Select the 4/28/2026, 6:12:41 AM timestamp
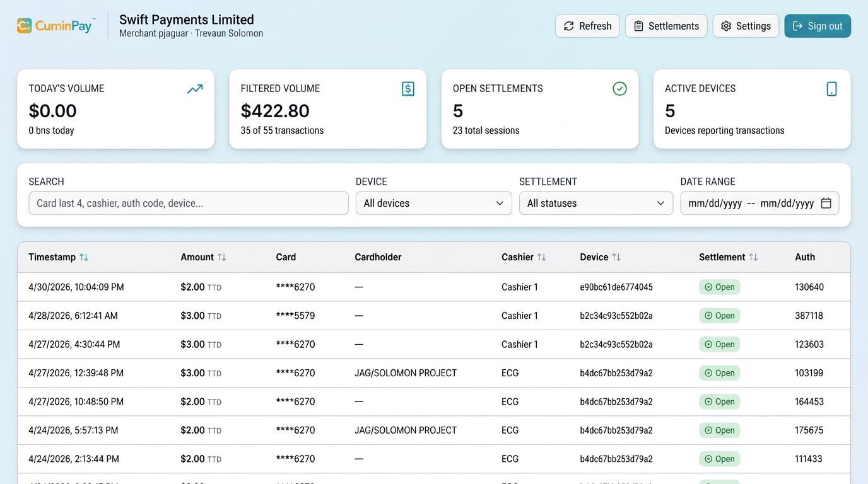The width and height of the screenshot is (868, 484). [x=73, y=316]
